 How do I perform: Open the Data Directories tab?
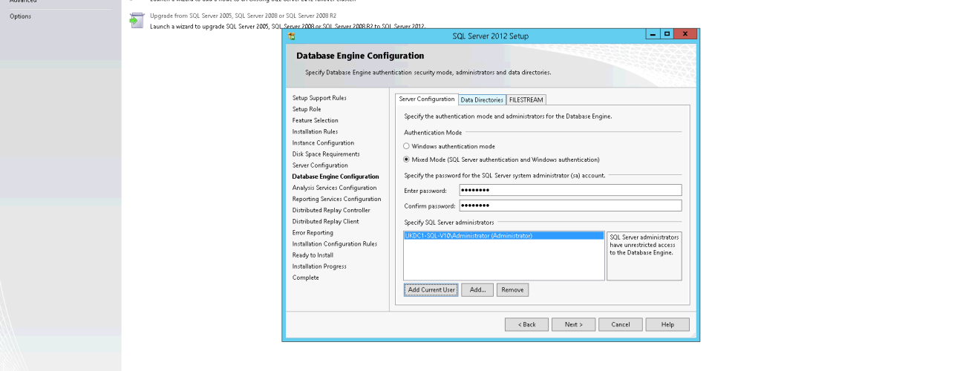(482, 100)
